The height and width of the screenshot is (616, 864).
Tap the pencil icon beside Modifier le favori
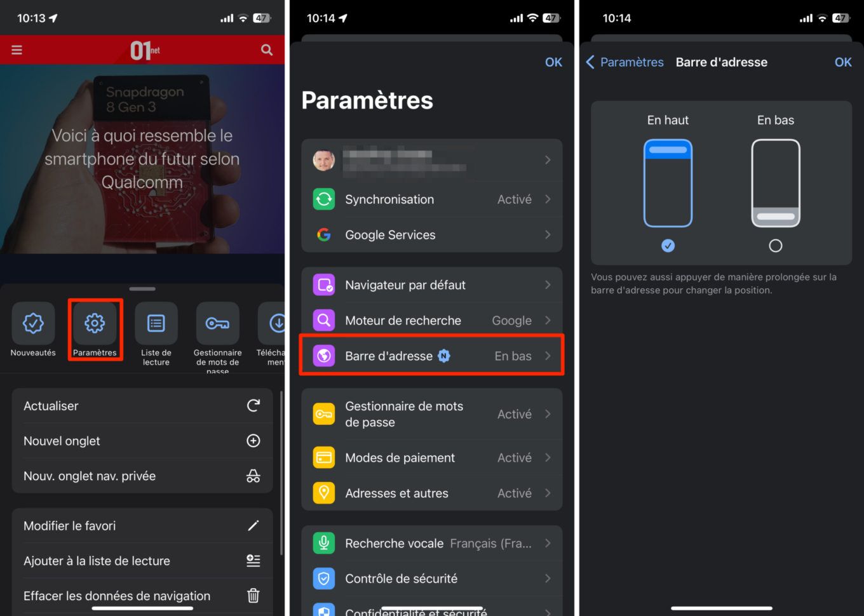pyautogui.click(x=253, y=526)
